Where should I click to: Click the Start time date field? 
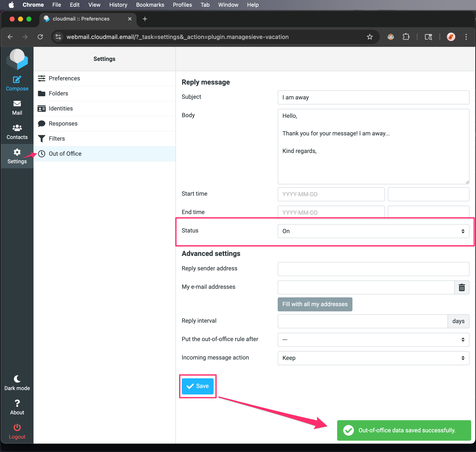tap(331, 194)
